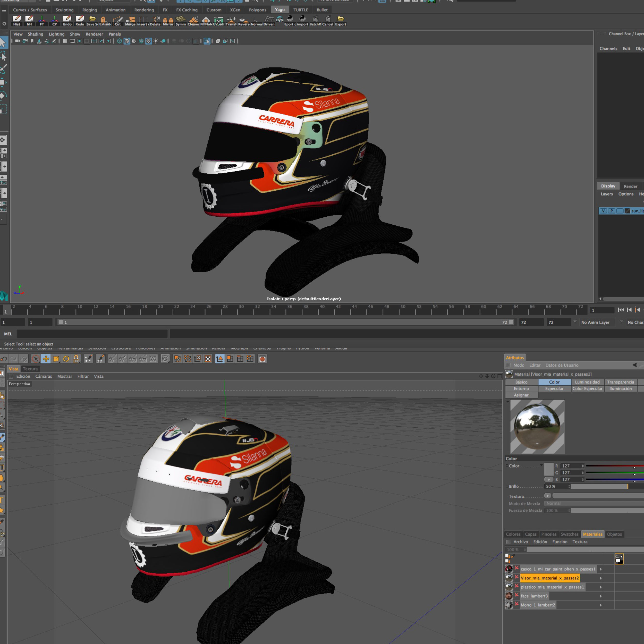Image resolution: width=644 pixels, height=644 pixels.
Task: Toggle the P playback box of sun layer
Action: click(612, 211)
